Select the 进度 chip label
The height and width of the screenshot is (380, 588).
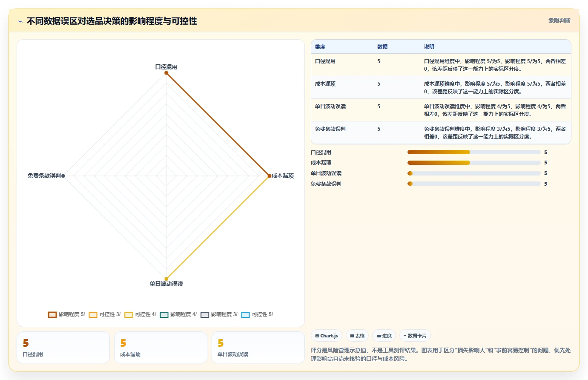(x=387, y=336)
